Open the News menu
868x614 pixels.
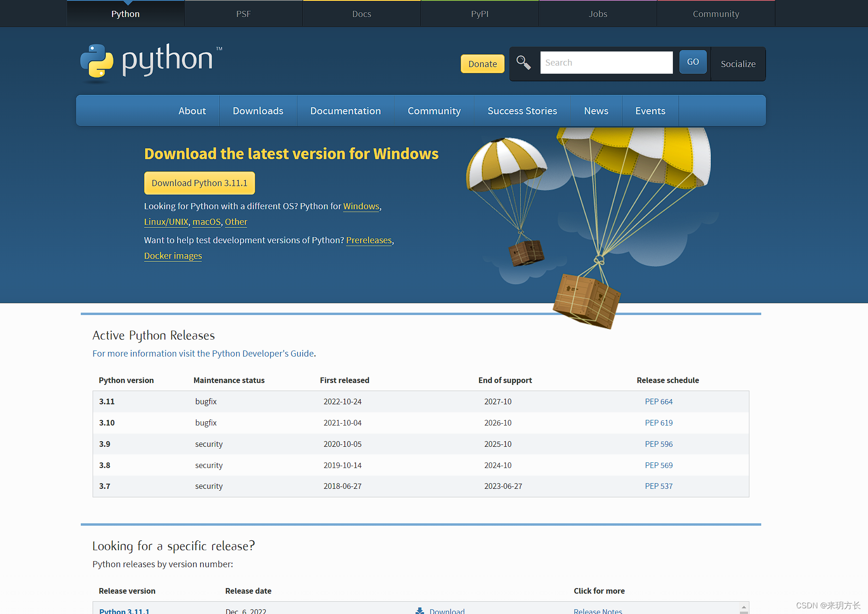click(x=596, y=111)
